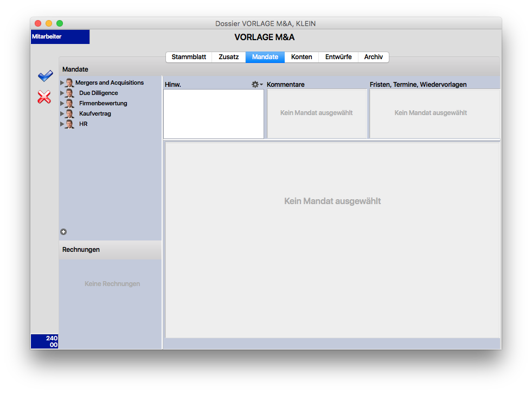Select the Mandate tab

pyautogui.click(x=265, y=57)
